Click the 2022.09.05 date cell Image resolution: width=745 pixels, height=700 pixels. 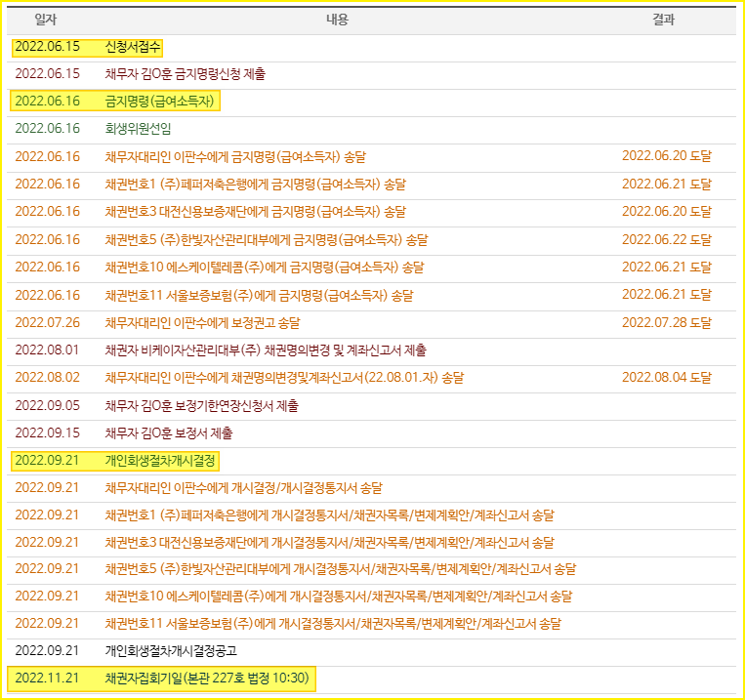[x=47, y=406]
